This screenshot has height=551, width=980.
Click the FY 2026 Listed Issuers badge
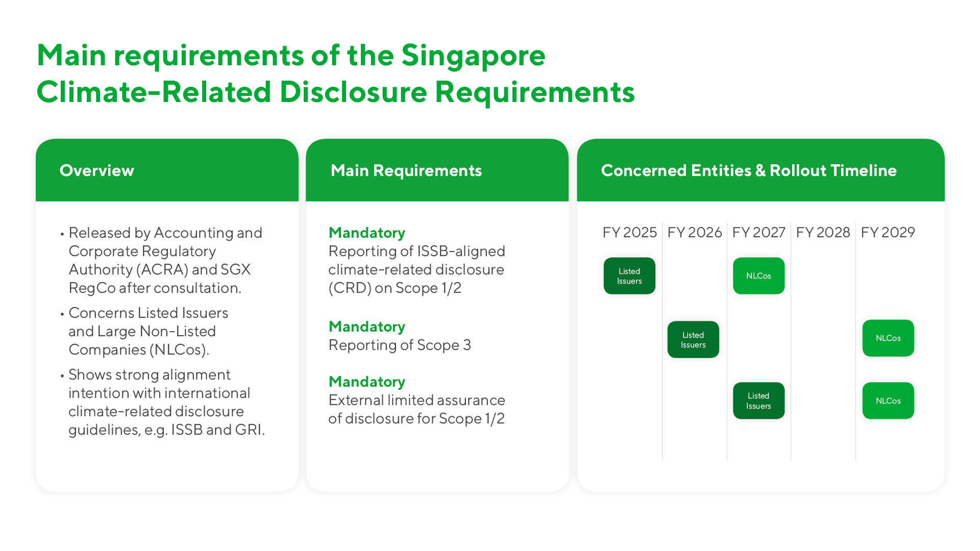(x=693, y=340)
